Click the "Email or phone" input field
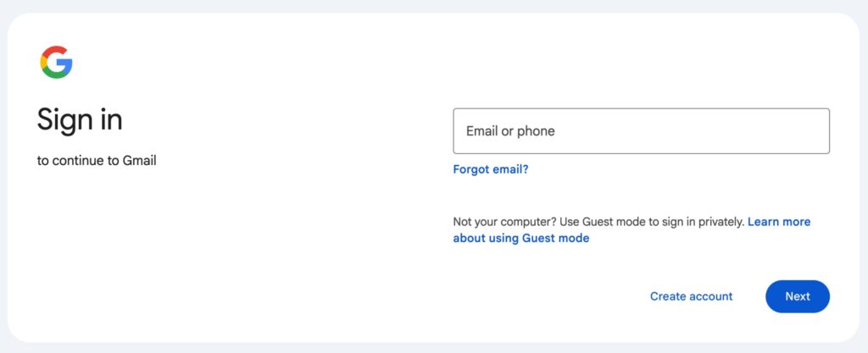The image size is (868, 353). 641,131
